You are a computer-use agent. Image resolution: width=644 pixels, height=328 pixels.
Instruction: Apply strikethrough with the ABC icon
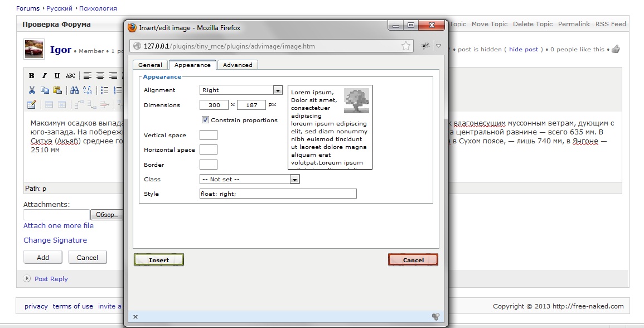click(x=70, y=76)
